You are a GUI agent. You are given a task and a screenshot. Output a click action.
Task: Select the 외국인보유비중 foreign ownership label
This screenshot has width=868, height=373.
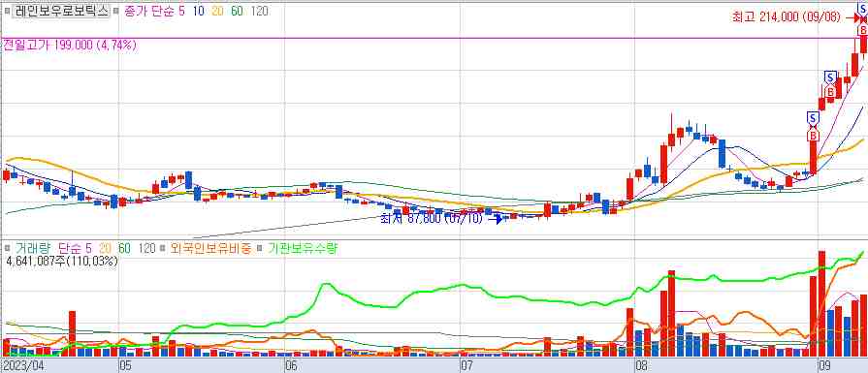click(210, 249)
